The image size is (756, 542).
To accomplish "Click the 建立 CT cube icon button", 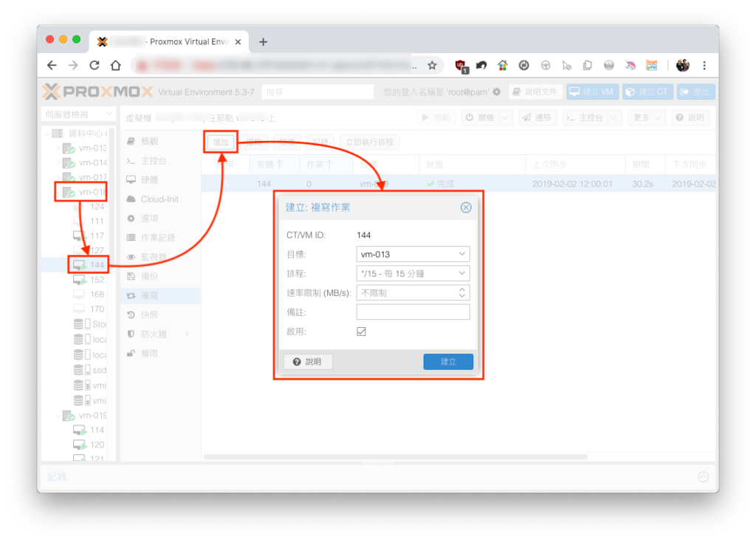I will pos(647,92).
